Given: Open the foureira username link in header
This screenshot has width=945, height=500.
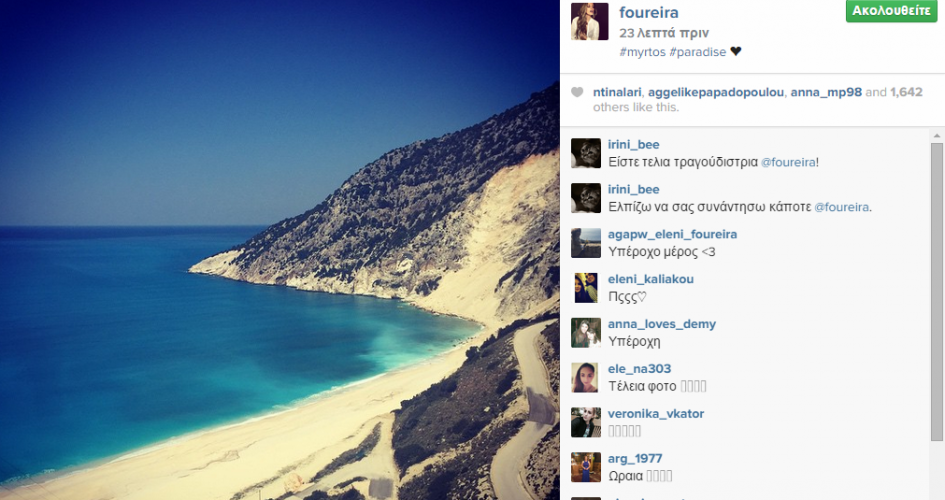Looking at the screenshot, I should [x=648, y=13].
